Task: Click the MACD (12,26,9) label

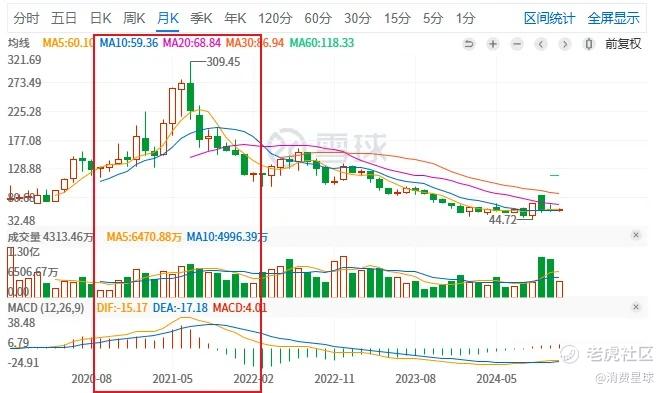Action: tap(46, 308)
